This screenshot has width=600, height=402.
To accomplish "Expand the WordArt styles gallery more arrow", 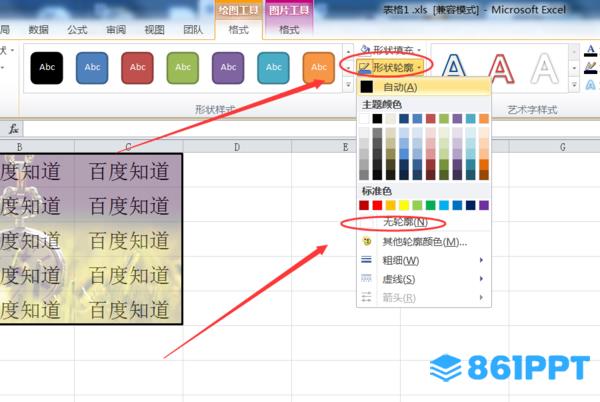I will tap(574, 85).
